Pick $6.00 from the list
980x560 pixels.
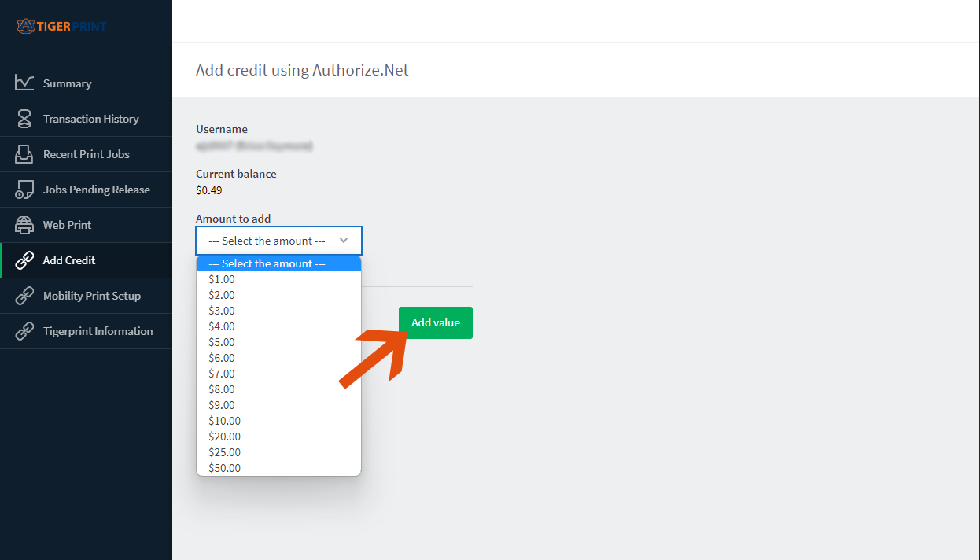point(278,358)
